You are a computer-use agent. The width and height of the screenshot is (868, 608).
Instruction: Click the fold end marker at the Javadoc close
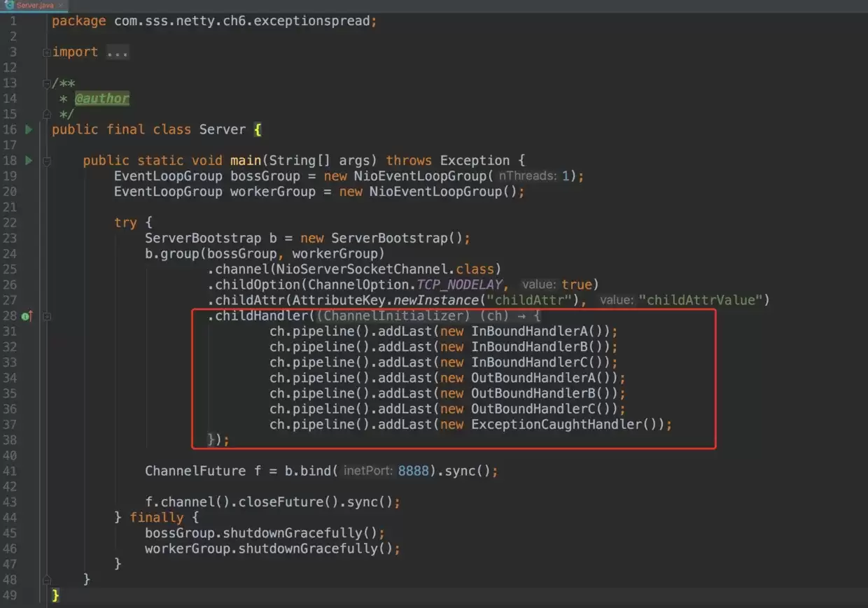(46, 114)
